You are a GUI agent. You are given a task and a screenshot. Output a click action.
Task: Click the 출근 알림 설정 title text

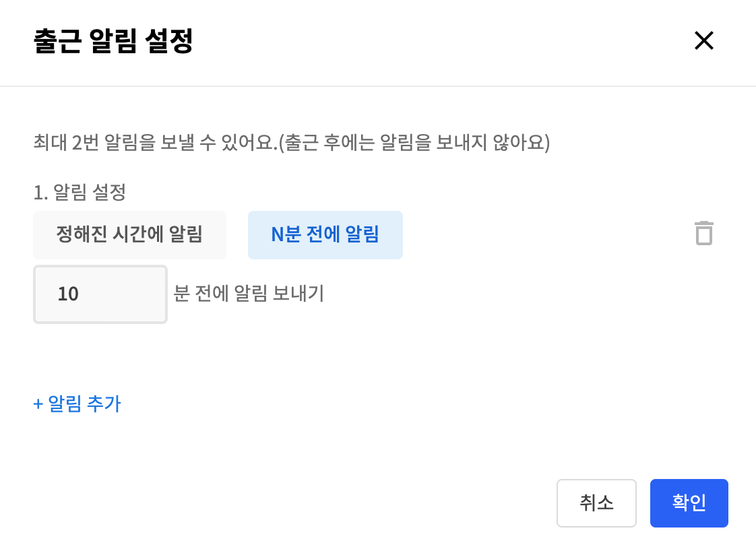113,41
